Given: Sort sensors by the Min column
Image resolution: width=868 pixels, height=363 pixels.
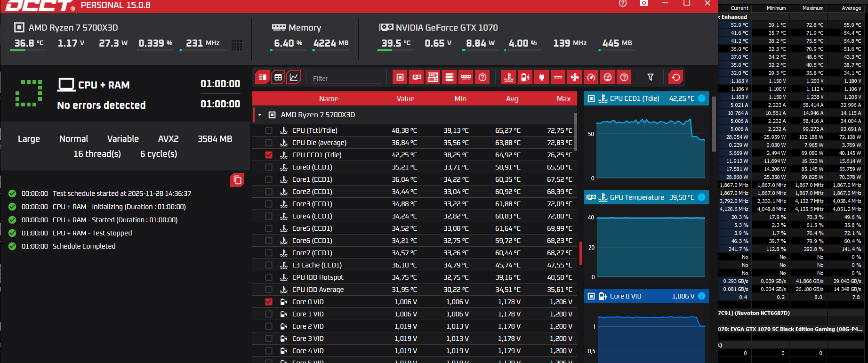Looking at the screenshot, I should (460, 99).
